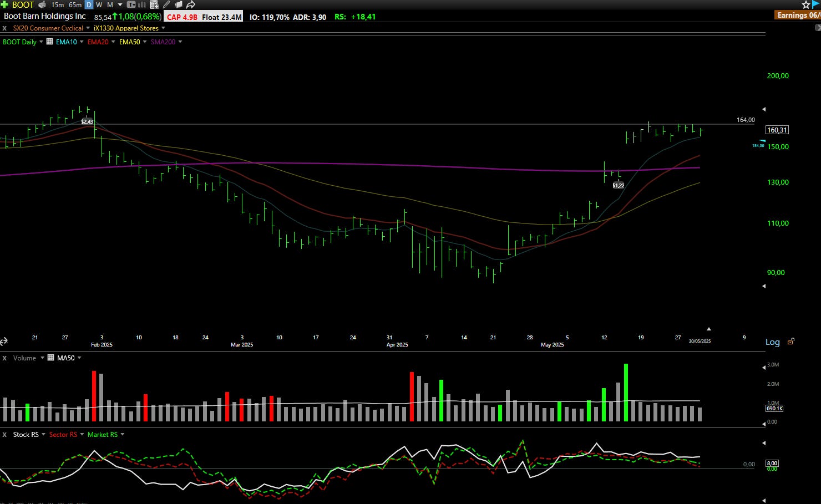Viewport: 821px width, 504px height.
Task: Open the SMA200 indicator dropdown
Action: (180, 42)
